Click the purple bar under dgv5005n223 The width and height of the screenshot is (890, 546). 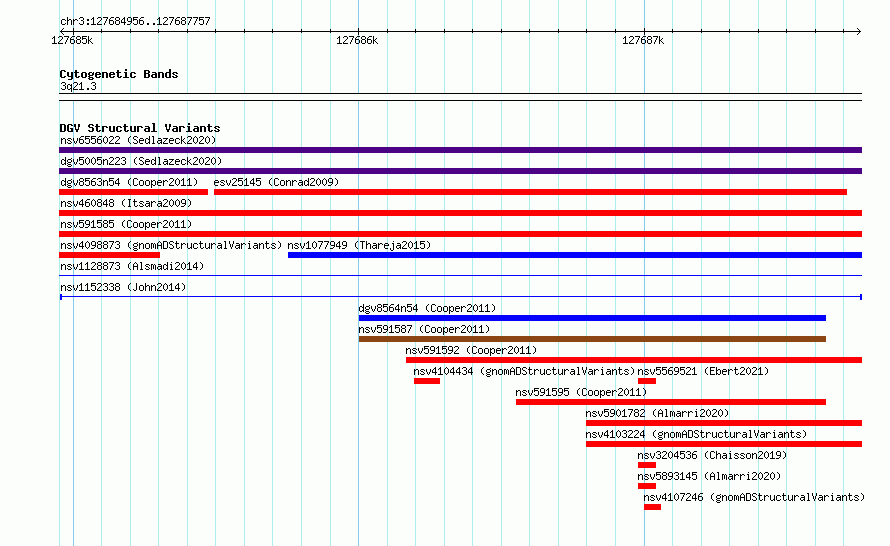tap(460, 171)
